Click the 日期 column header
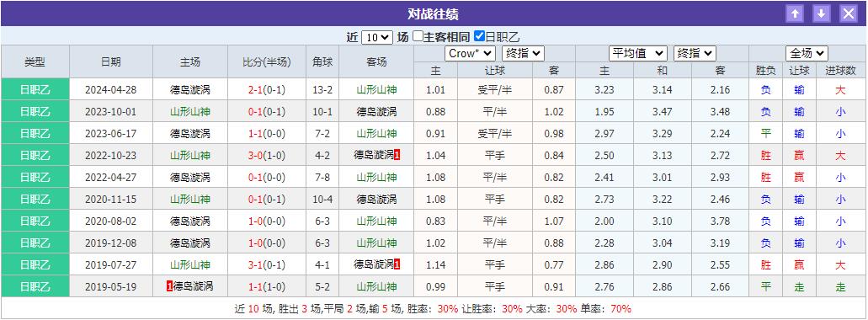 (x=111, y=62)
